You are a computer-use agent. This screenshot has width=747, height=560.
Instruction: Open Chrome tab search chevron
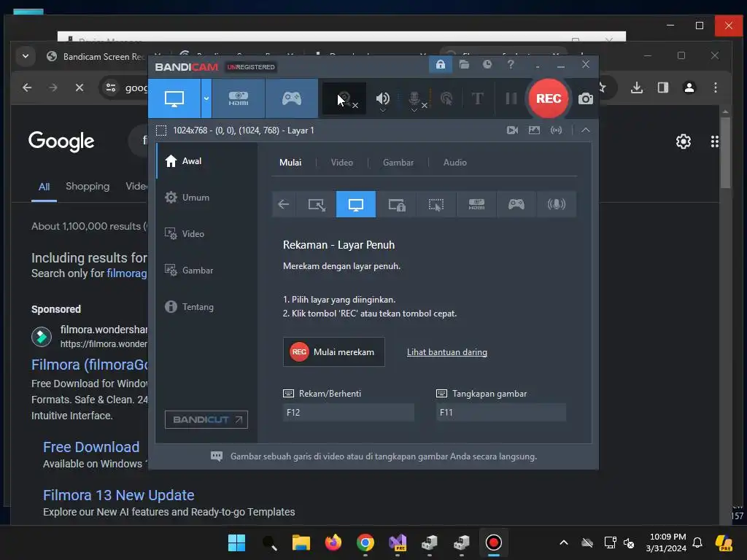point(26,56)
